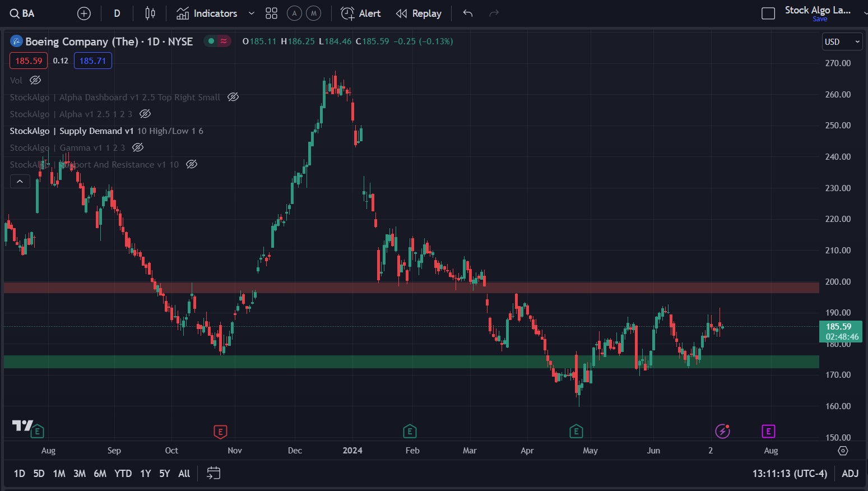Click the Boeing Company symbol title
Viewport: 868px width, 491px height.
[109, 41]
